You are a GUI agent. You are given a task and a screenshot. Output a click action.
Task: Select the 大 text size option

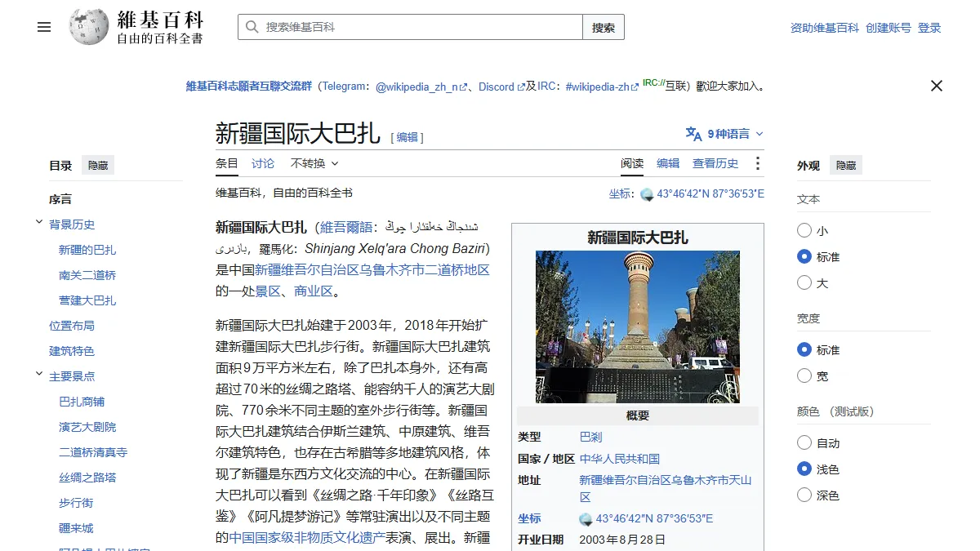(804, 283)
